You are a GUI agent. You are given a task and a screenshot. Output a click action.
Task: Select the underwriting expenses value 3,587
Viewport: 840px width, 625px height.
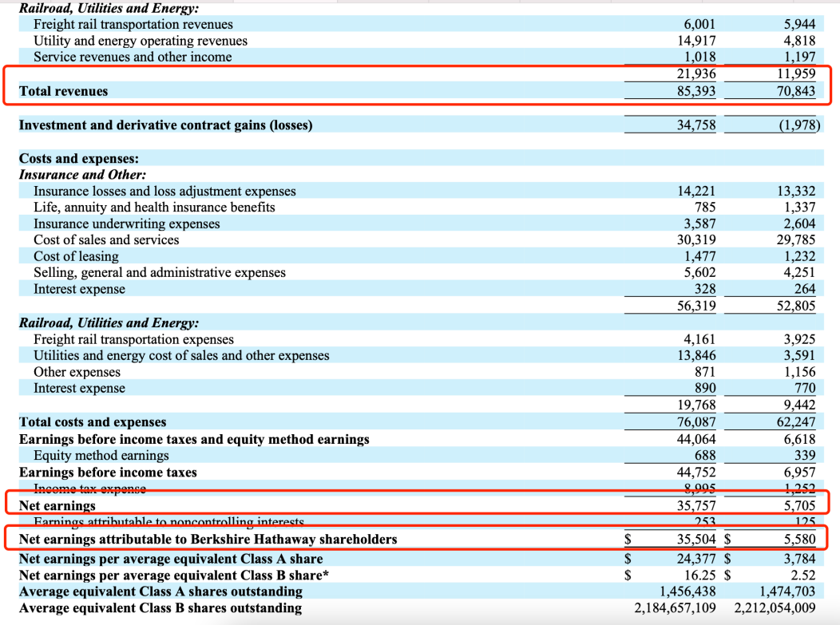click(x=699, y=223)
